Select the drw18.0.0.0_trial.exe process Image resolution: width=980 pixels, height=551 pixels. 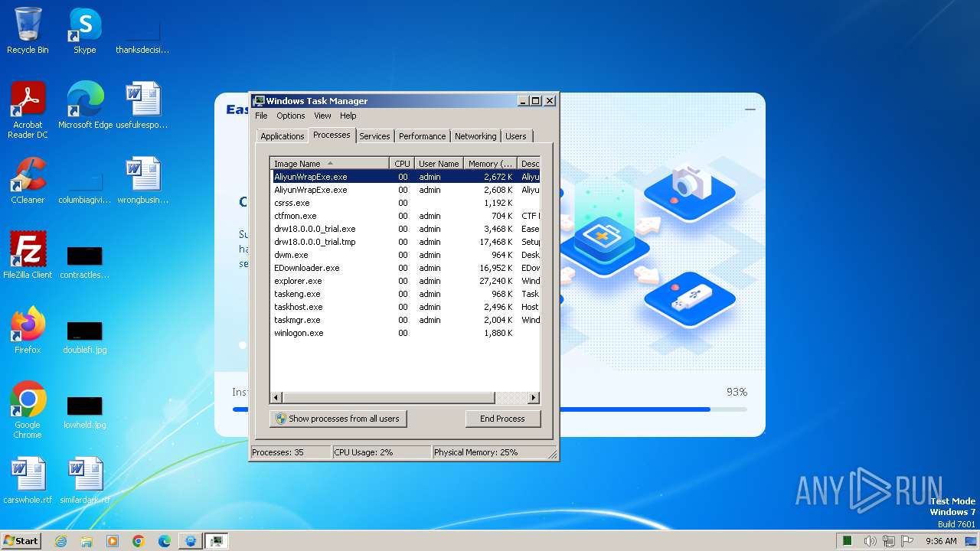[x=406, y=229]
